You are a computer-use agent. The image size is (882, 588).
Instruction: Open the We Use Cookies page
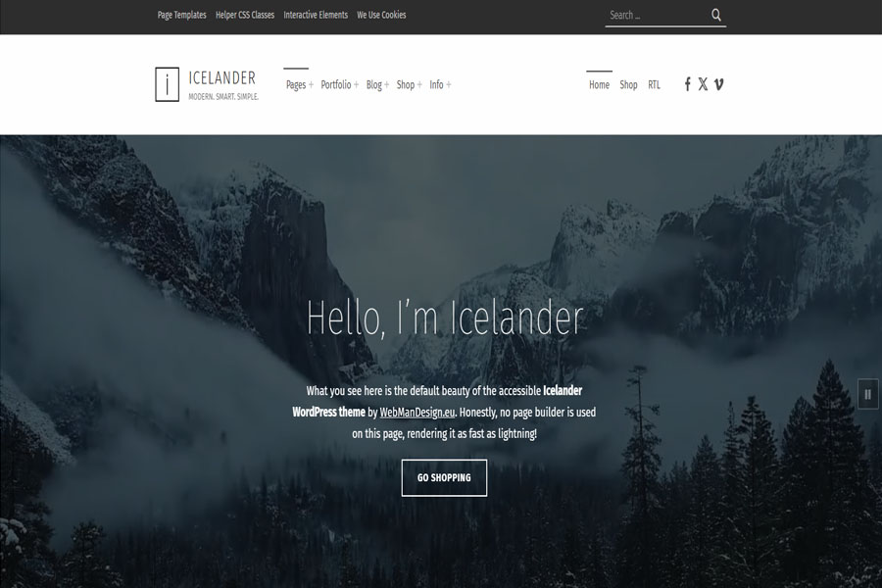(x=383, y=15)
